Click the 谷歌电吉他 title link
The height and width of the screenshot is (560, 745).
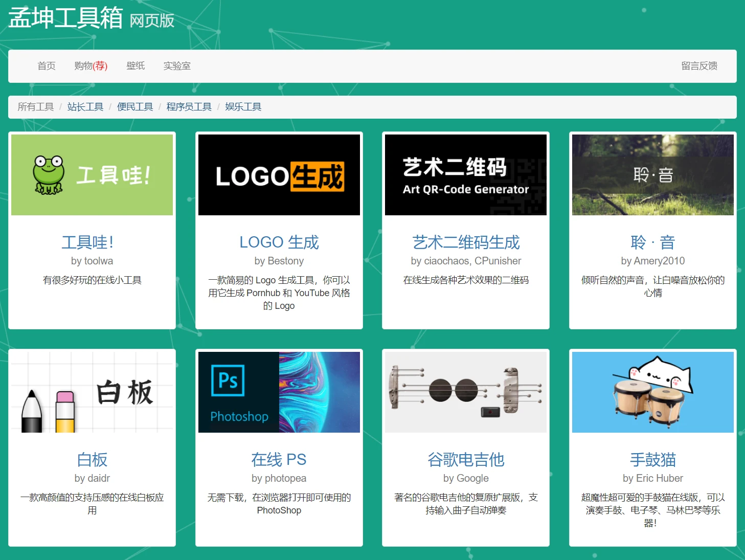pyautogui.click(x=465, y=460)
